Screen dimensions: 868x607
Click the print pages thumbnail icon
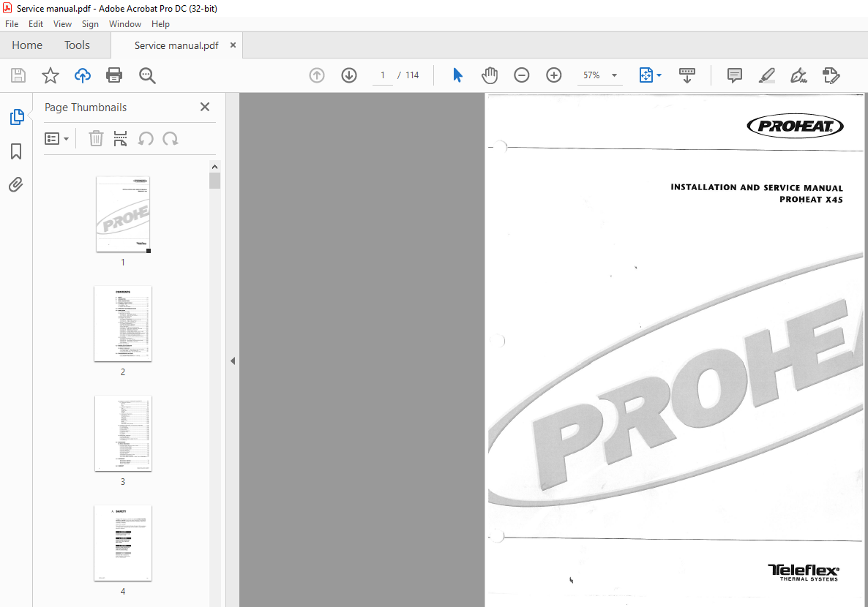(x=120, y=138)
